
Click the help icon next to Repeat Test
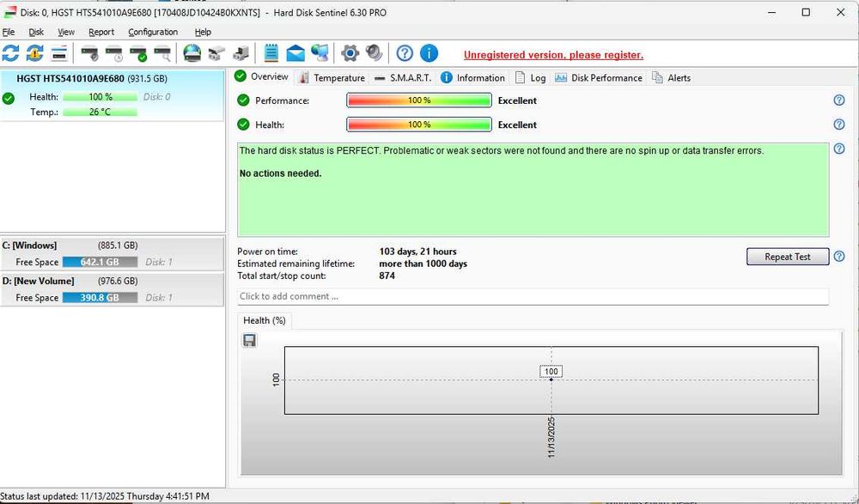tap(839, 257)
